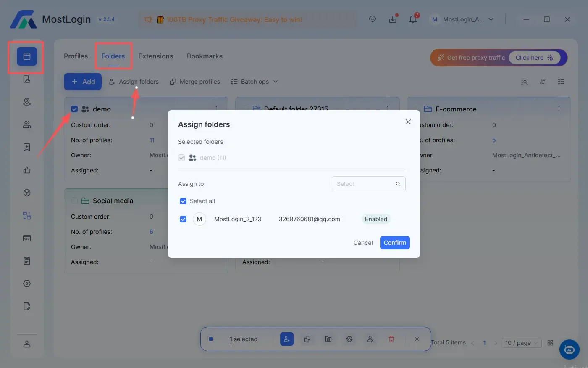588x368 pixels.
Task: Click the M avatar beside MostLogin_2_123
Action: pos(199,219)
